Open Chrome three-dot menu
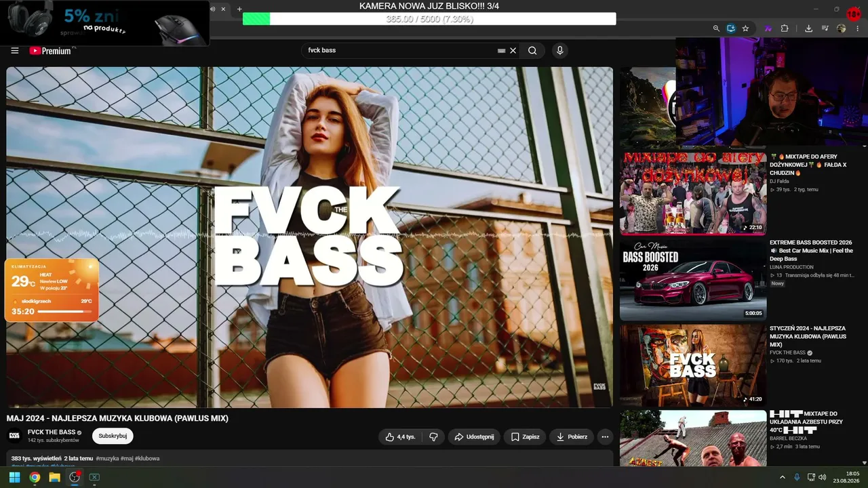 coord(856,28)
